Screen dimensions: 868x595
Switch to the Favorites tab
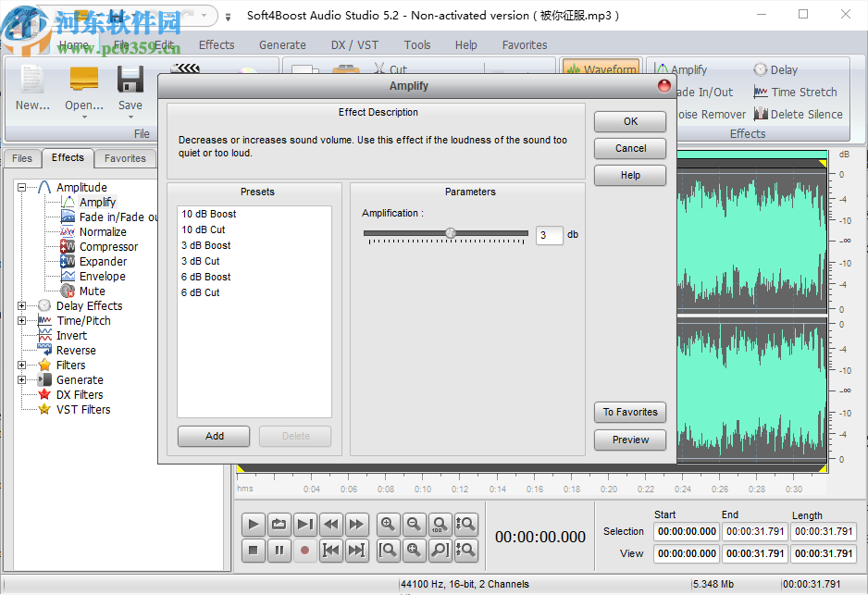pyautogui.click(x=125, y=158)
